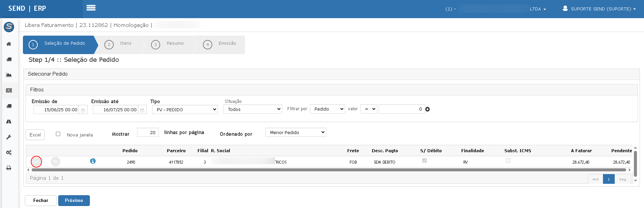The height and width of the screenshot is (208, 644).
Task: Click the printer icon in sidebar
Action: point(9,168)
